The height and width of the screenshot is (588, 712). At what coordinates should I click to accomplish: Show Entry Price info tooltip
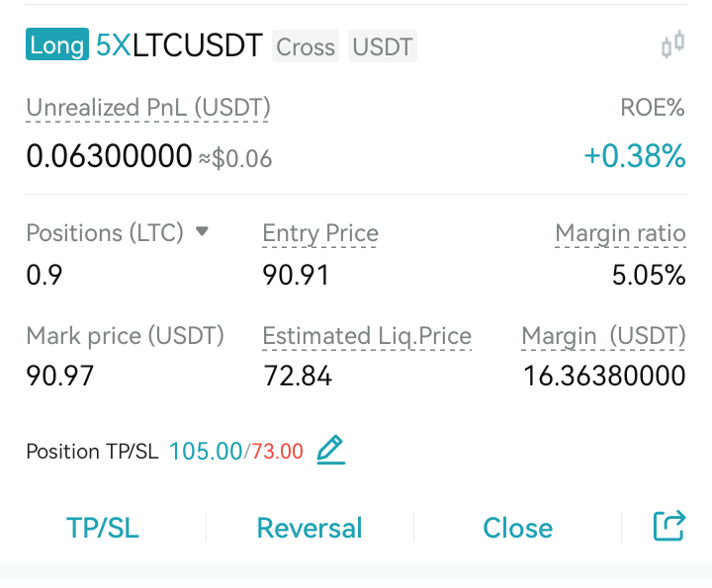(x=320, y=233)
